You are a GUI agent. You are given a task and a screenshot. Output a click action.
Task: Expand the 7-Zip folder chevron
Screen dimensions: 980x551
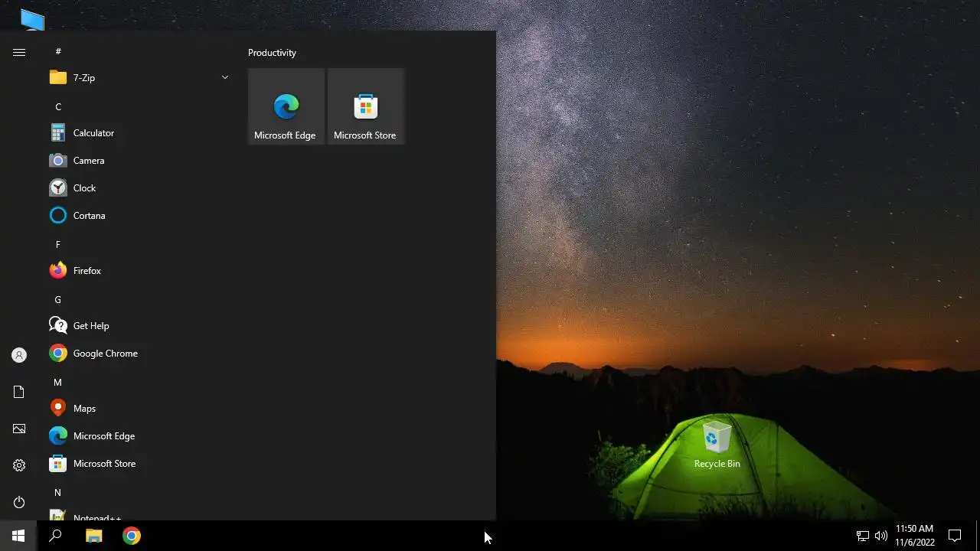[225, 77]
